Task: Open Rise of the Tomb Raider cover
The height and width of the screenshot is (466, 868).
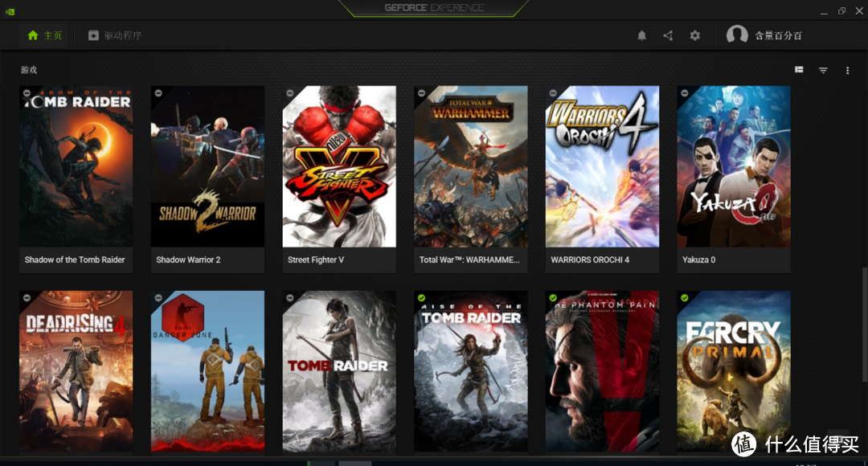Action: pyautogui.click(x=470, y=371)
